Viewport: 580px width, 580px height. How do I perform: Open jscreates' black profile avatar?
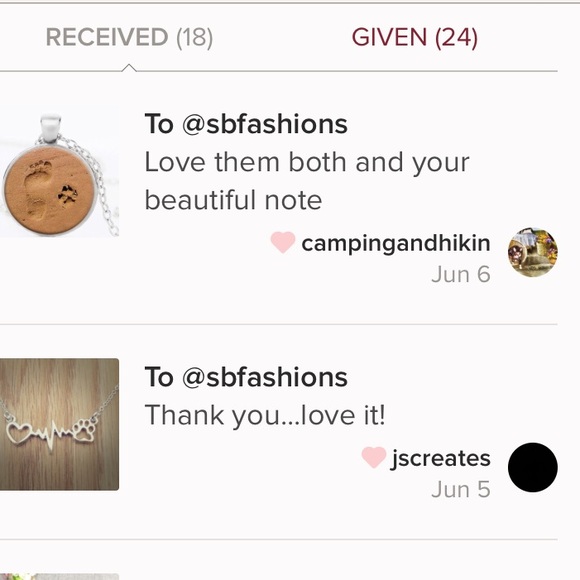[533, 467]
